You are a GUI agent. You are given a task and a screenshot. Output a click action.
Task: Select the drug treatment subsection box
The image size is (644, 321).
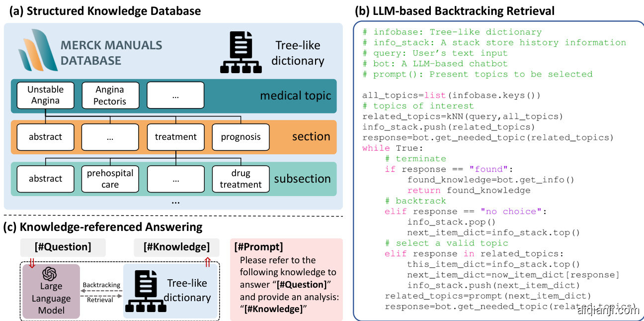coord(241,179)
